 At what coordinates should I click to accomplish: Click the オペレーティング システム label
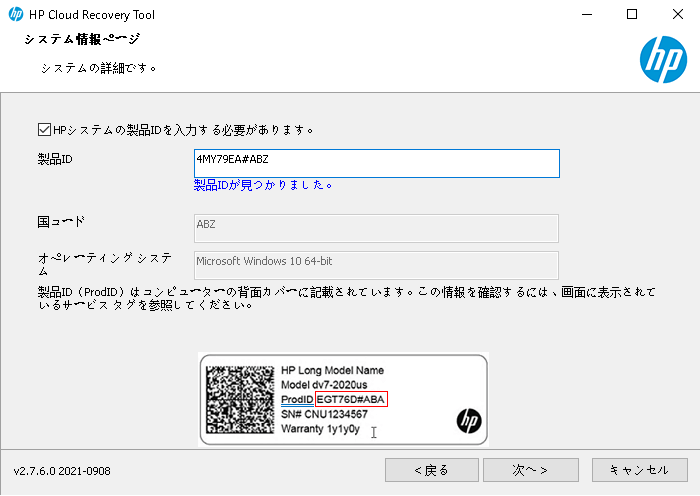click(105, 264)
